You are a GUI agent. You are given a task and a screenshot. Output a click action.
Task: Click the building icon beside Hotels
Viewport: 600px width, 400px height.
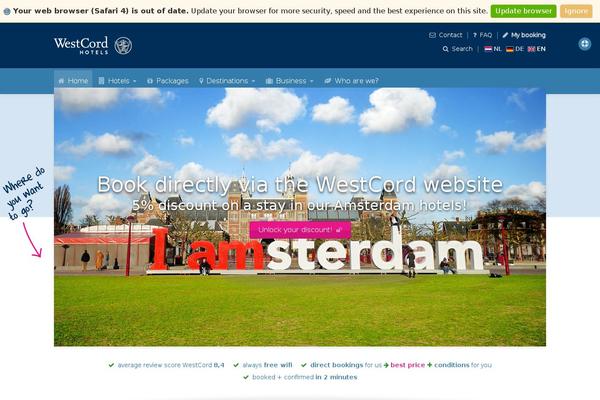[101, 81]
